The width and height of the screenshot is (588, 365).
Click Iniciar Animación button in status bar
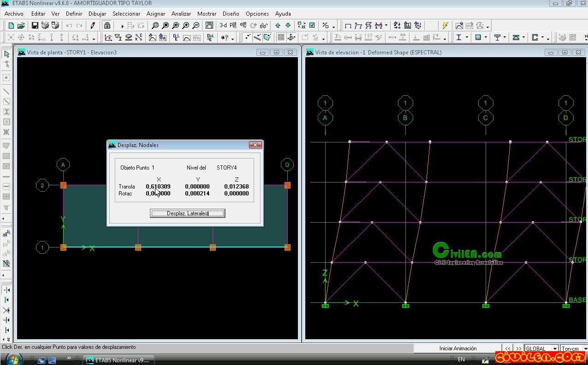(x=457, y=348)
